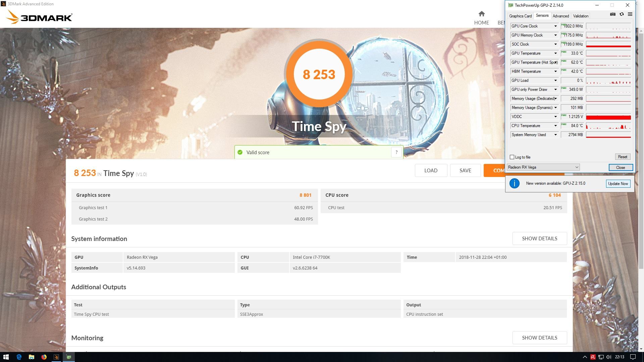This screenshot has width=644, height=362.
Task: Click the GPU-Z screenshot camera icon
Action: tap(612, 14)
